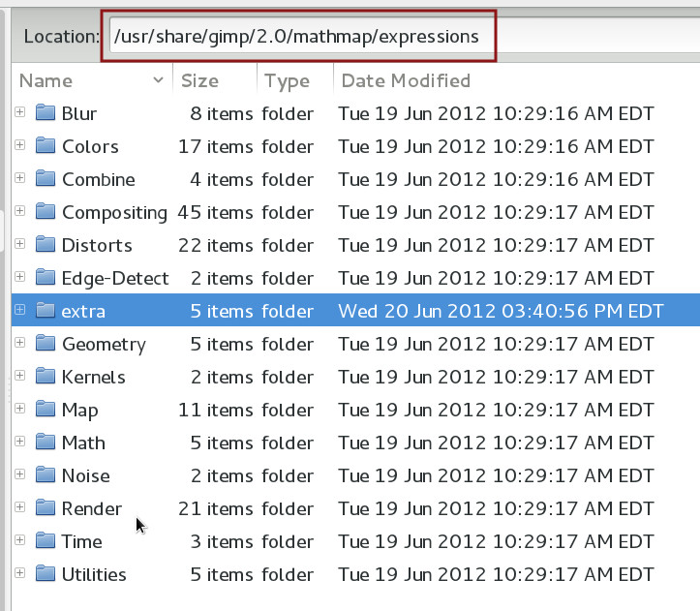The width and height of the screenshot is (700, 611).
Task: Select the Render folder name
Action: (x=92, y=508)
